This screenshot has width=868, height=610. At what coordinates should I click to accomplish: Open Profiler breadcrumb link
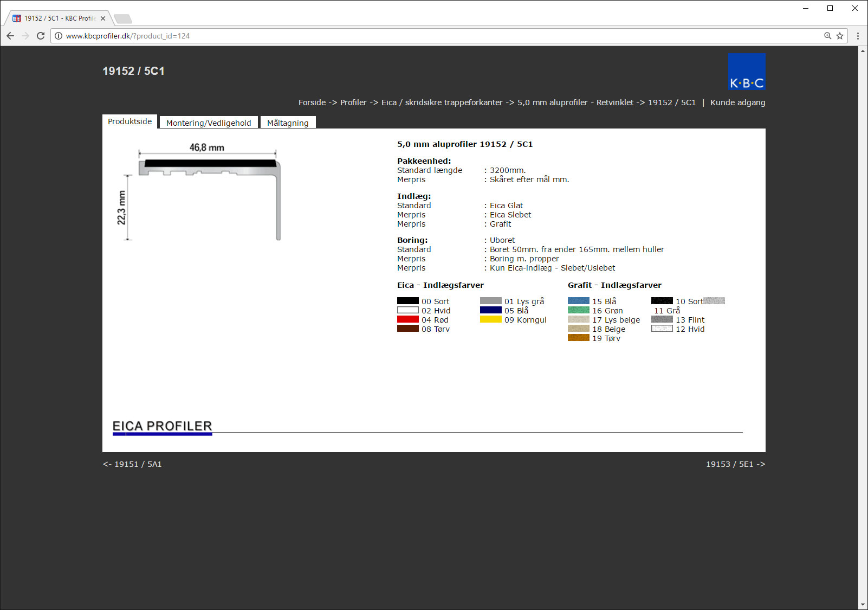click(353, 102)
